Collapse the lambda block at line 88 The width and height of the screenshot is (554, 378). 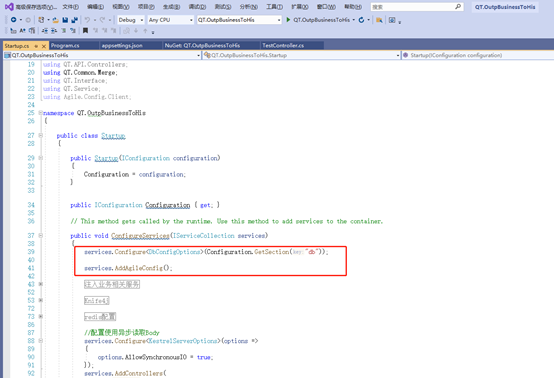pos(40,341)
